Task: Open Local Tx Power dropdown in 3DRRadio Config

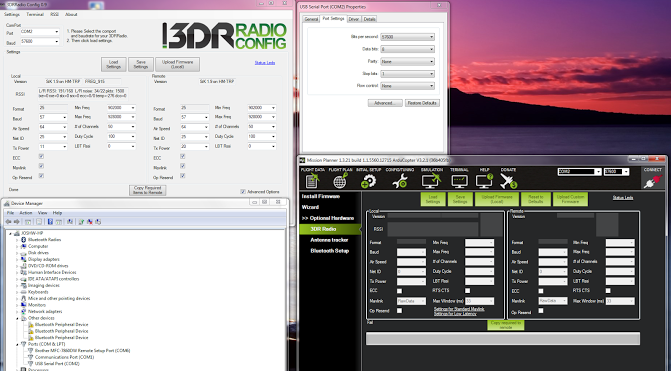Action: [53, 146]
